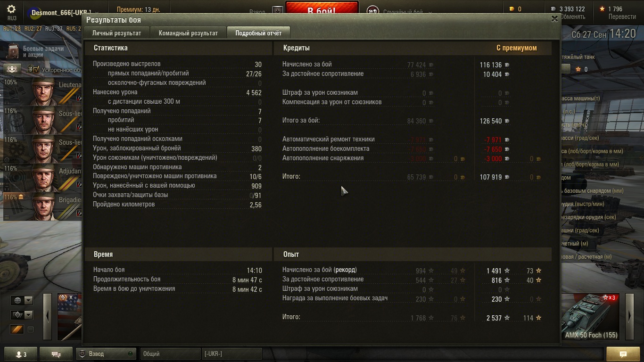Open Боевые задачи и акции briefcase
644x362 pixels.
(15, 51)
